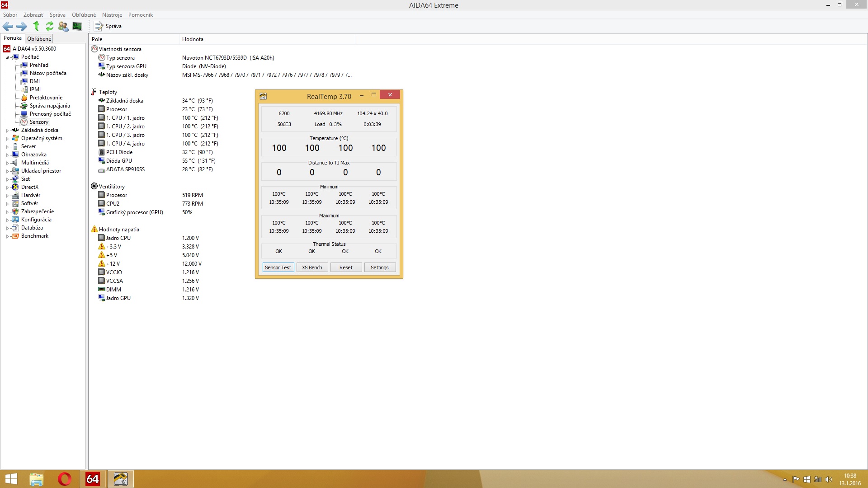Switch to the Ponuka tab
The image size is (868, 488).
(x=13, y=38)
